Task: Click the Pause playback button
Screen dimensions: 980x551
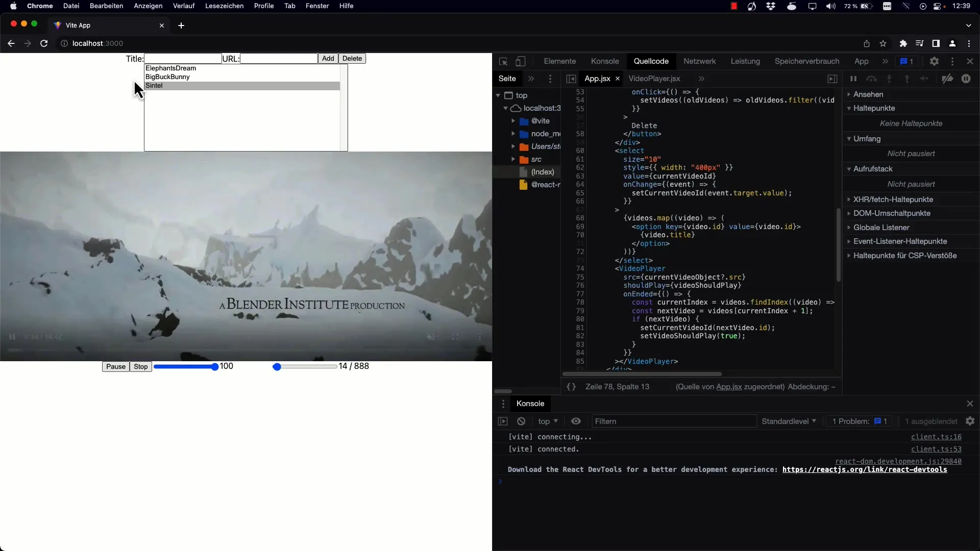Action: point(115,366)
